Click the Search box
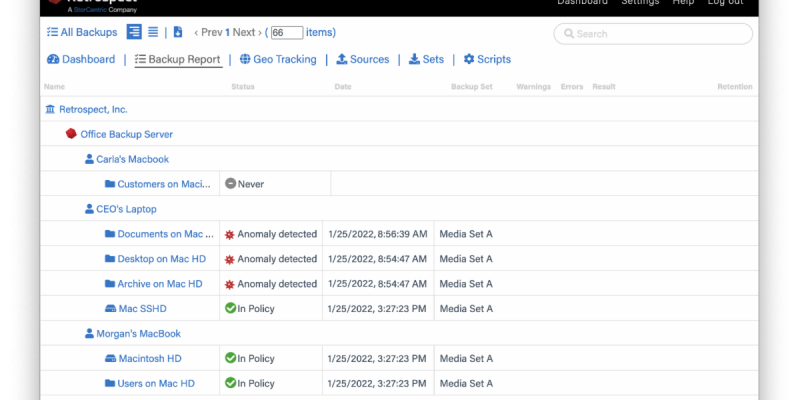 653,34
